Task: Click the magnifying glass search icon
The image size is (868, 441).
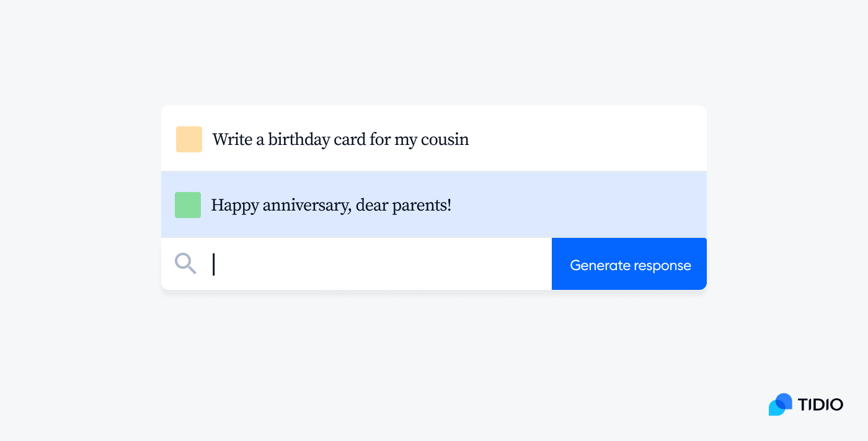Action: pos(185,264)
